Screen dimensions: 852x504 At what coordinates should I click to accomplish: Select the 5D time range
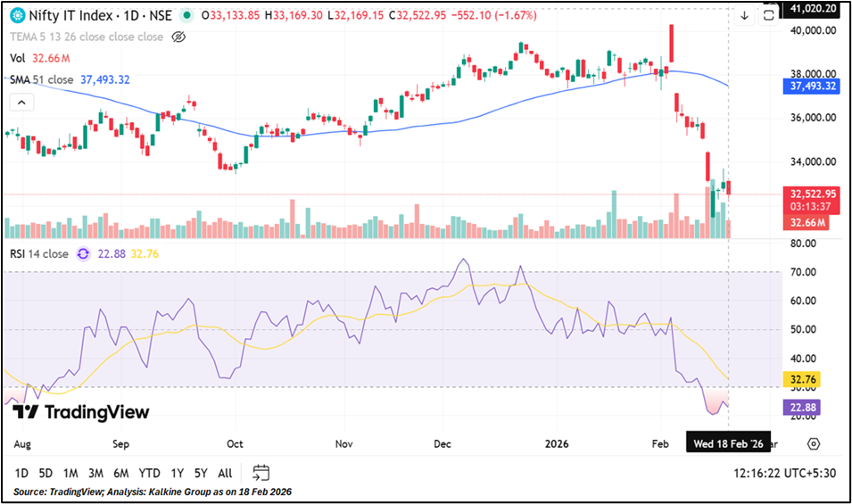pyautogui.click(x=45, y=473)
